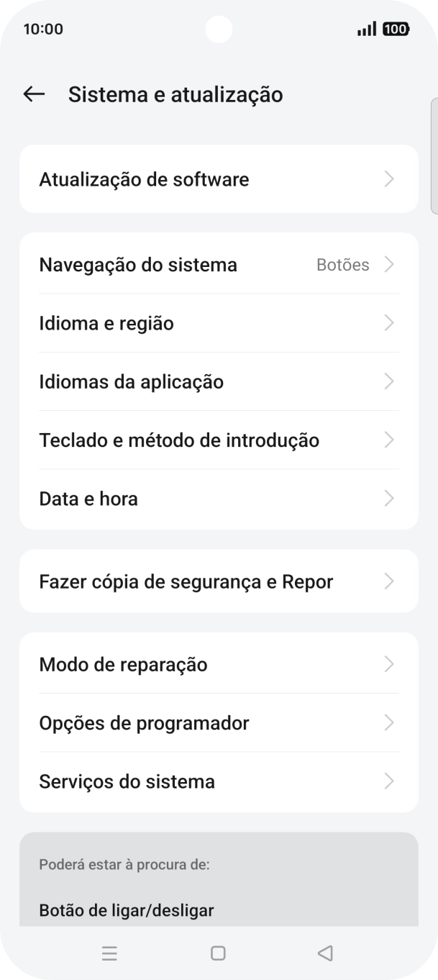Open Serviços do sistema
Image resolution: width=438 pixels, height=980 pixels.
[x=218, y=781]
